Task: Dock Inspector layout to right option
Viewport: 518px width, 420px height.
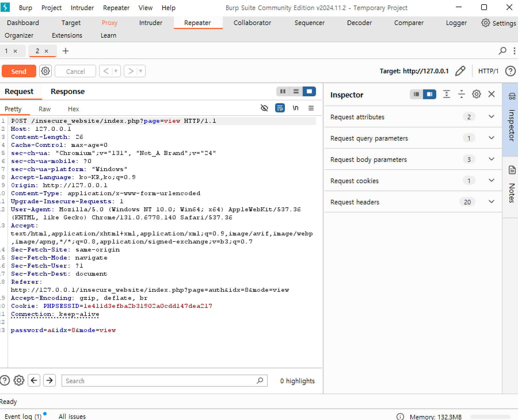Action: pyautogui.click(x=430, y=94)
